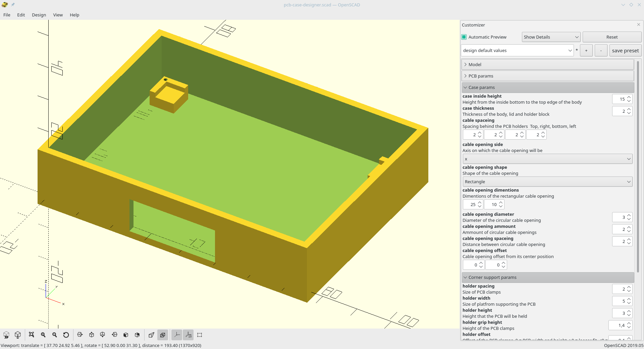Click the View All icon

tap(32, 335)
